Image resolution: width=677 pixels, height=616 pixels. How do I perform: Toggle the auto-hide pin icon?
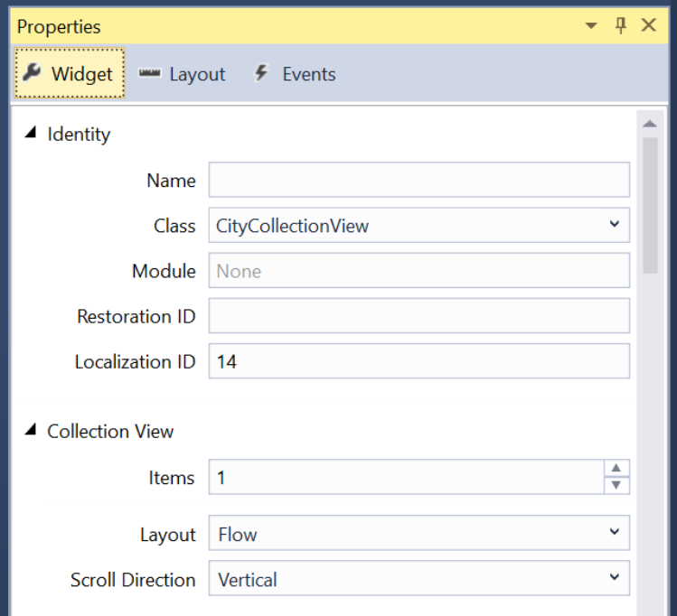coord(620,25)
